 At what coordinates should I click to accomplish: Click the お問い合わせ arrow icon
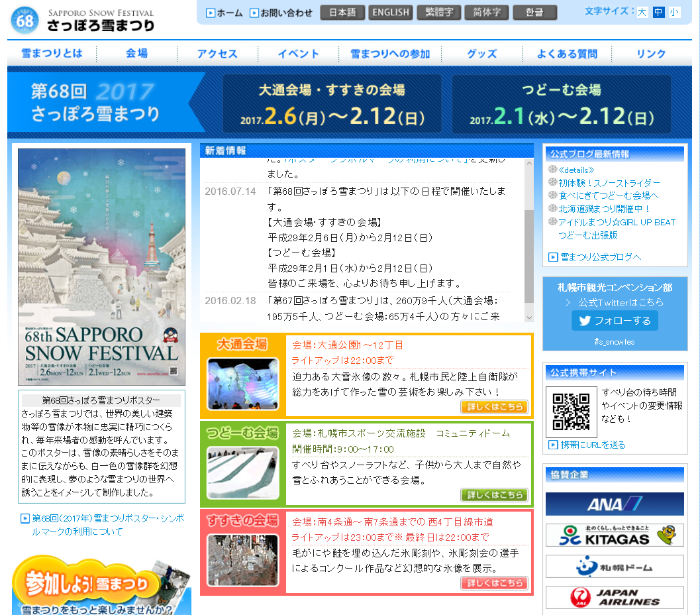(x=254, y=13)
